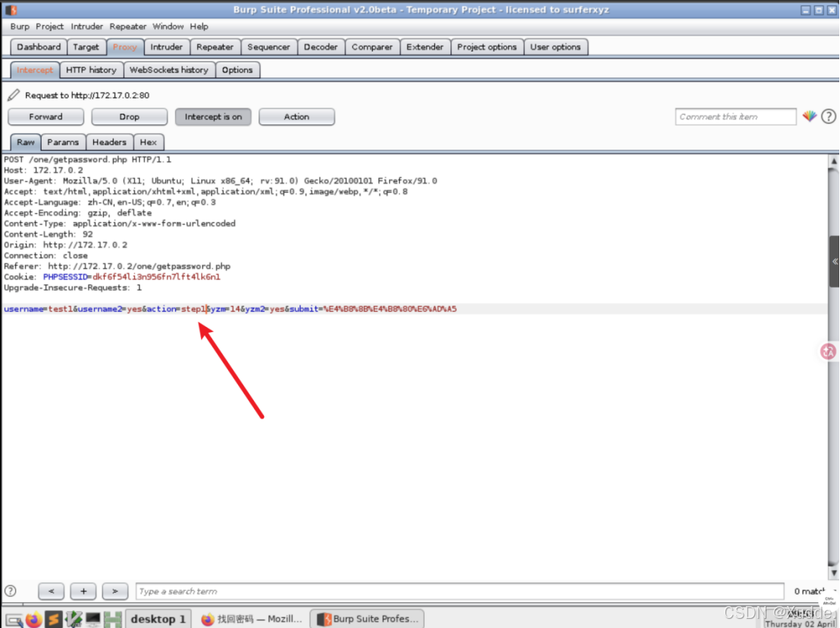Click the search help question mark icon

(10, 591)
